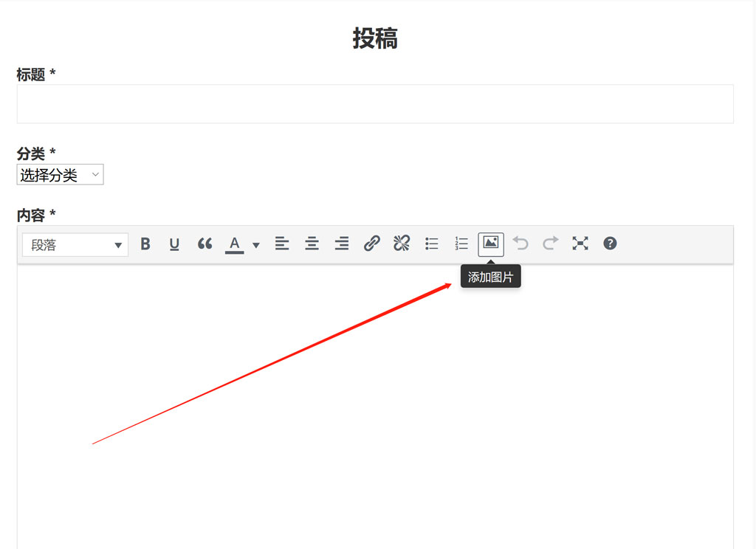This screenshot has height=549, width=756.
Task: Insert a numbered list
Action: (461, 244)
